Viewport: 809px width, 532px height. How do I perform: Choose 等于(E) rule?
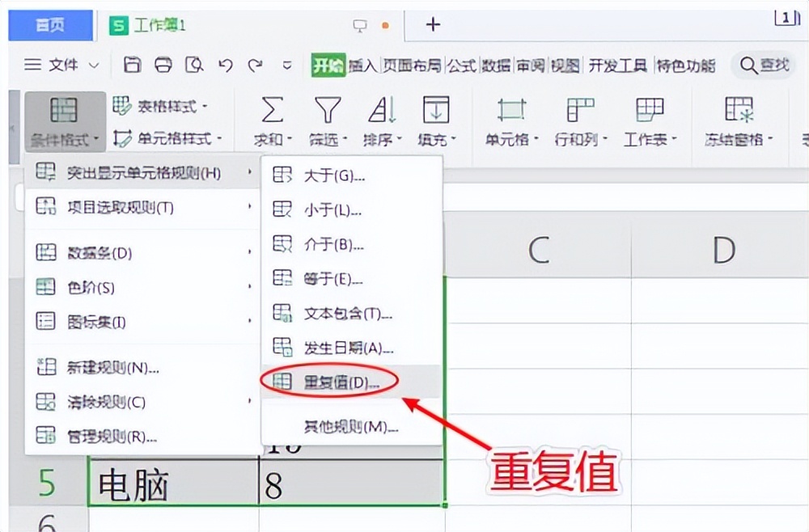click(352, 279)
